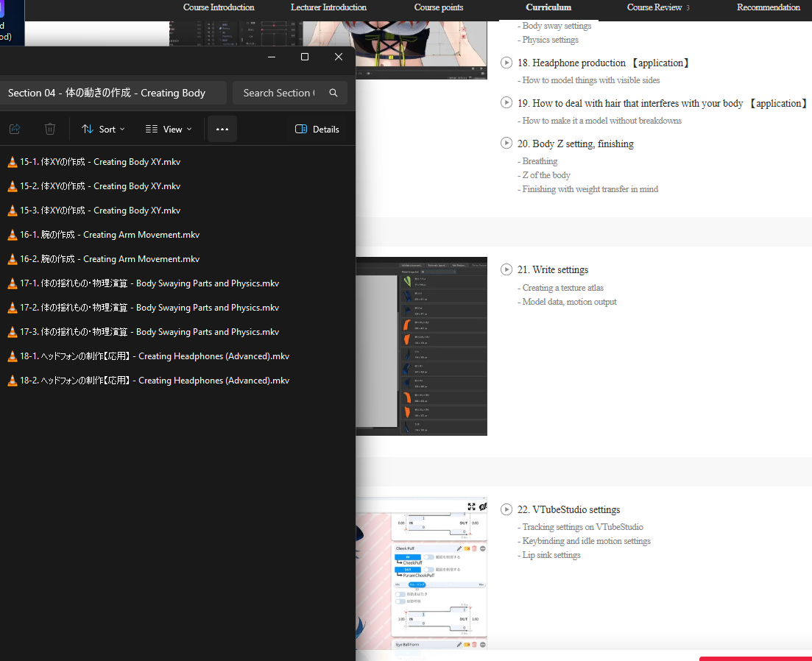Maximize the File Explorer window
Image resolution: width=812 pixels, height=661 pixels.
[305, 57]
